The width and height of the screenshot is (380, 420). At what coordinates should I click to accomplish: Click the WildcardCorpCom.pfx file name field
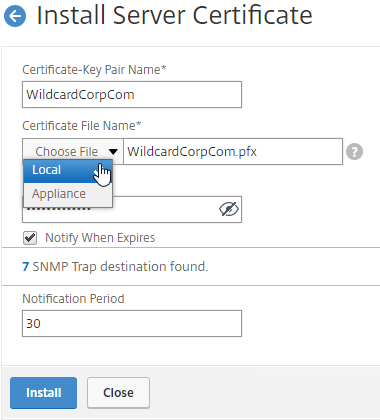click(233, 152)
